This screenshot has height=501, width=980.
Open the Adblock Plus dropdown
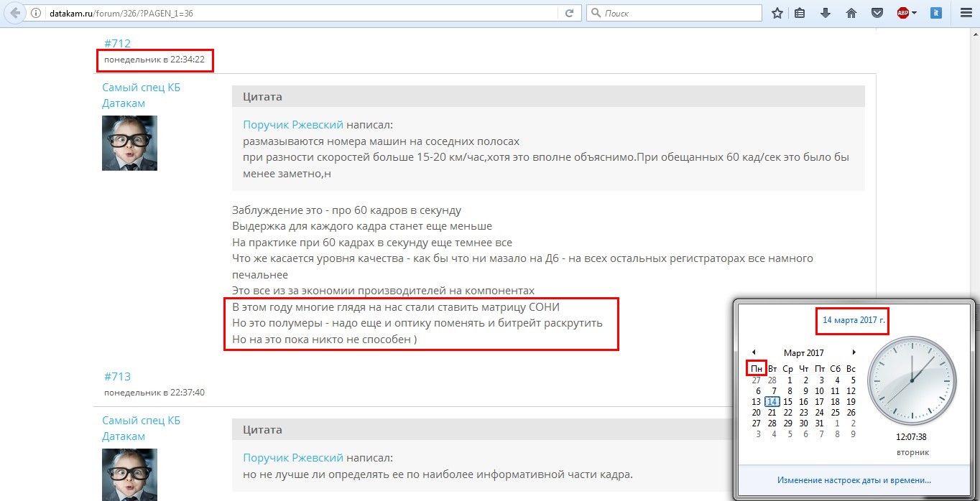[907, 13]
